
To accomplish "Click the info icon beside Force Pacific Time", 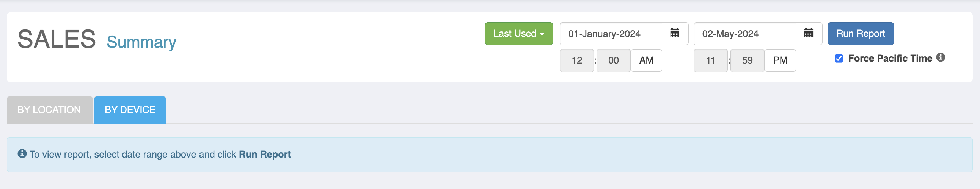I will click(941, 57).
